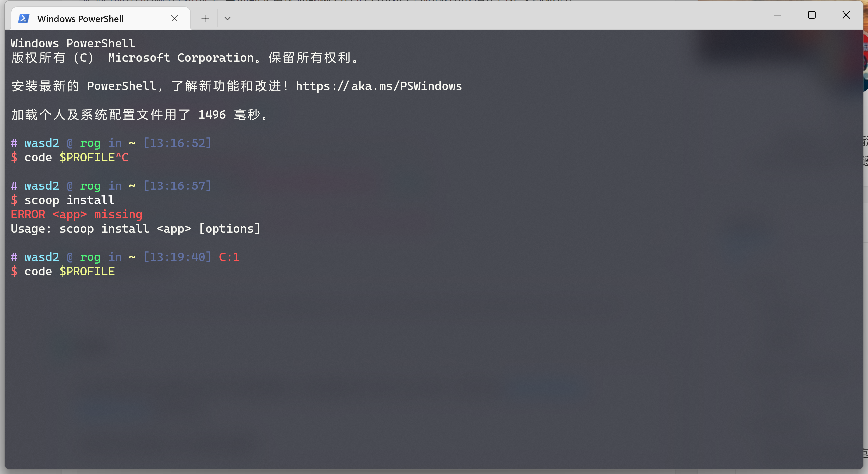Click the [13:19:40] prompt timestamp
The height and width of the screenshot is (474, 868).
177,257
